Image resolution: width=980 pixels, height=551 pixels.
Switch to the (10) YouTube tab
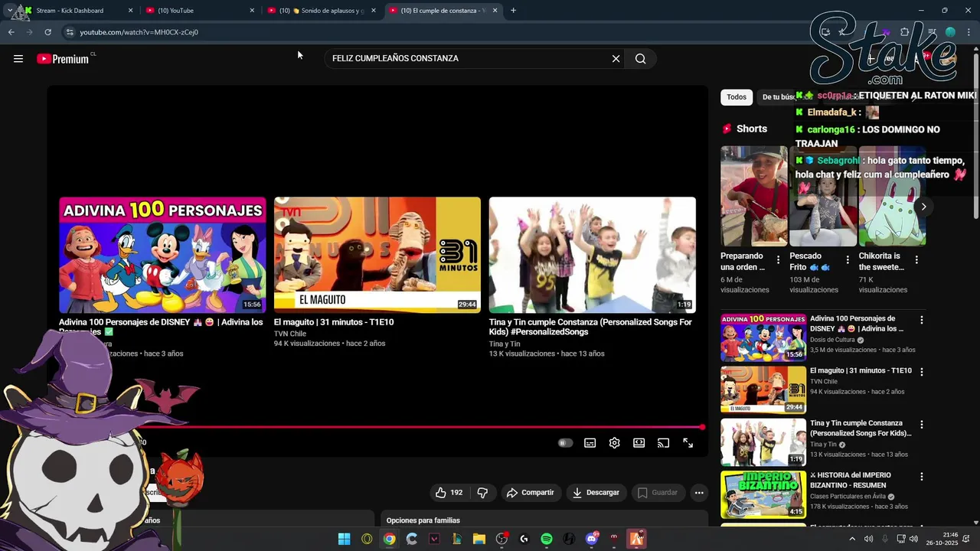coord(201,11)
